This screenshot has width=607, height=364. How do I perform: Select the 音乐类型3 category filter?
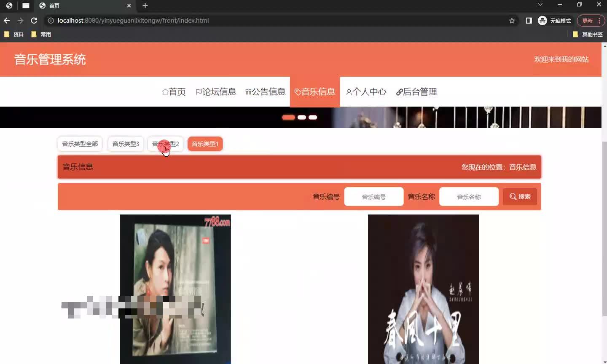126,144
